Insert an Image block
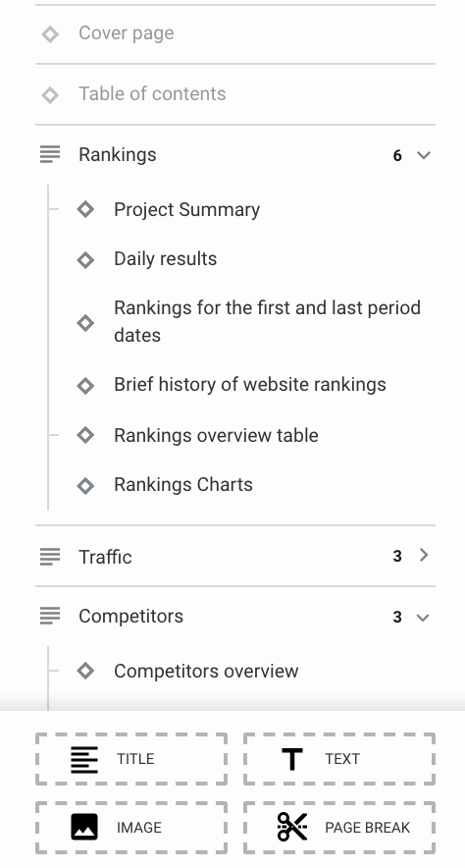The image size is (465, 868). tap(131, 828)
